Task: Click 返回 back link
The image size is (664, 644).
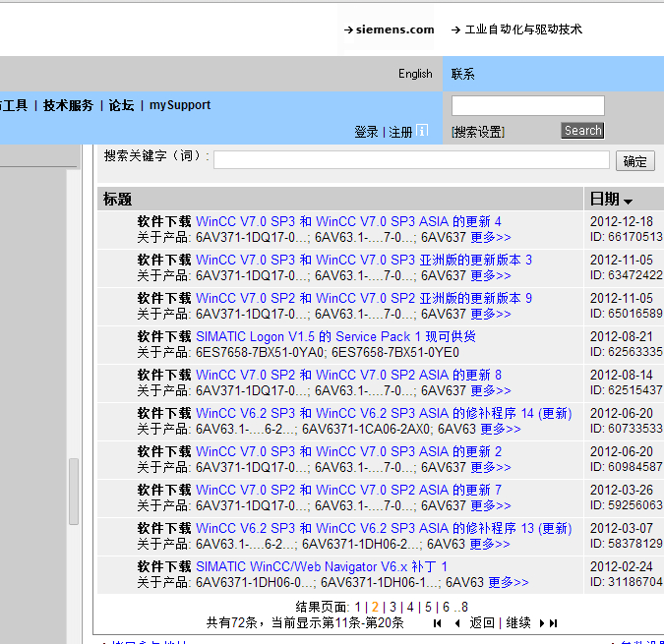Action: 482,622
